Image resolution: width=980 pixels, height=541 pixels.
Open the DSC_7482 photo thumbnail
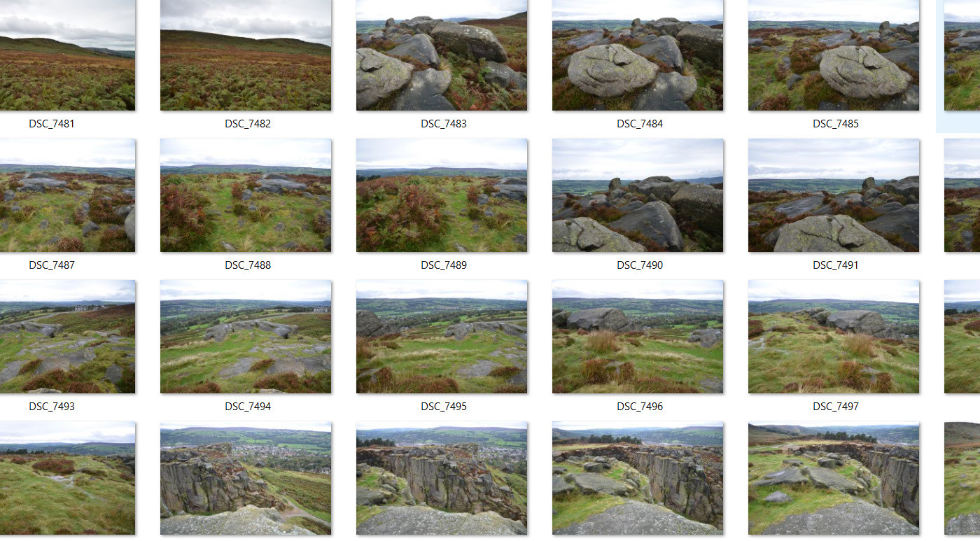[246, 55]
